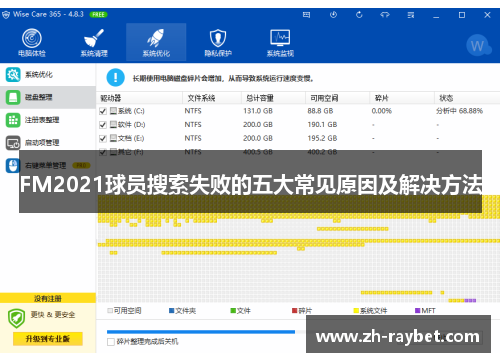500x362 pixels.
Task: Click the user avatar W icon
Action: 478,45
